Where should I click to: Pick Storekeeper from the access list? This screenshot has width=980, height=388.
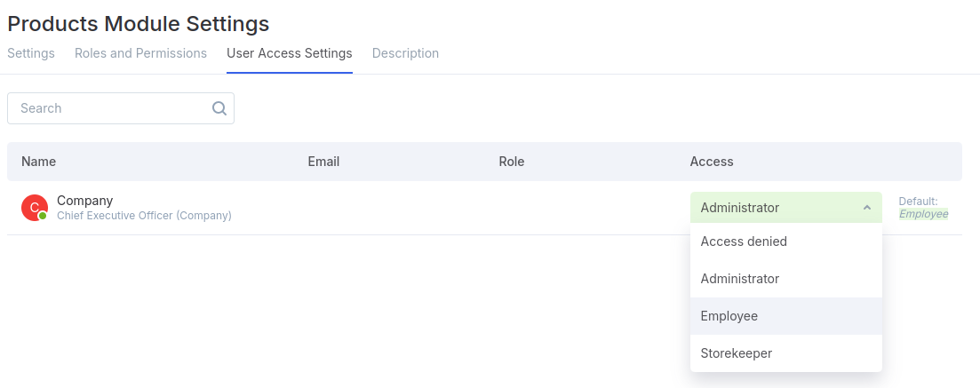785,353
